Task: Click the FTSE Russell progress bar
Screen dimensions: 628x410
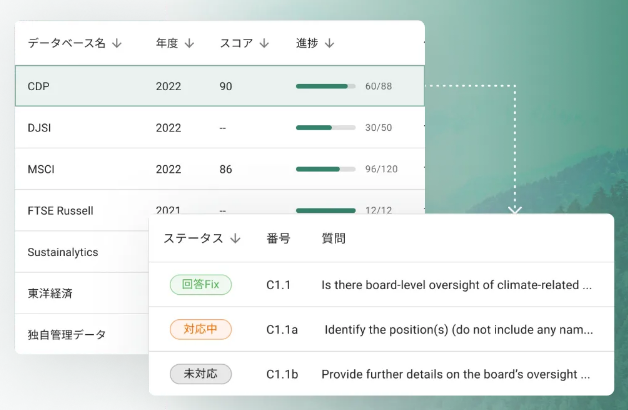Action: (326, 211)
